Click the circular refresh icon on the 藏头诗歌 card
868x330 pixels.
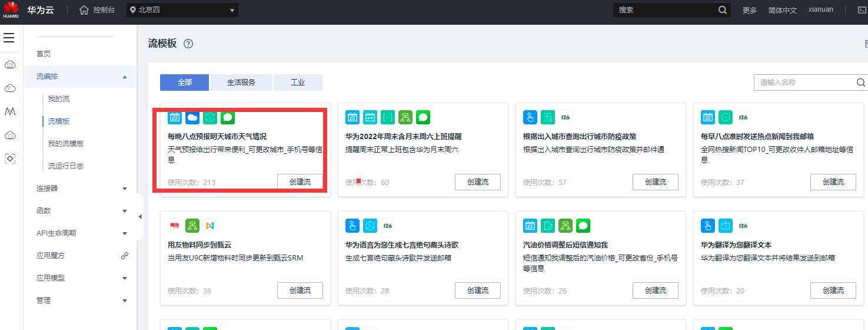tap(370, 226)
